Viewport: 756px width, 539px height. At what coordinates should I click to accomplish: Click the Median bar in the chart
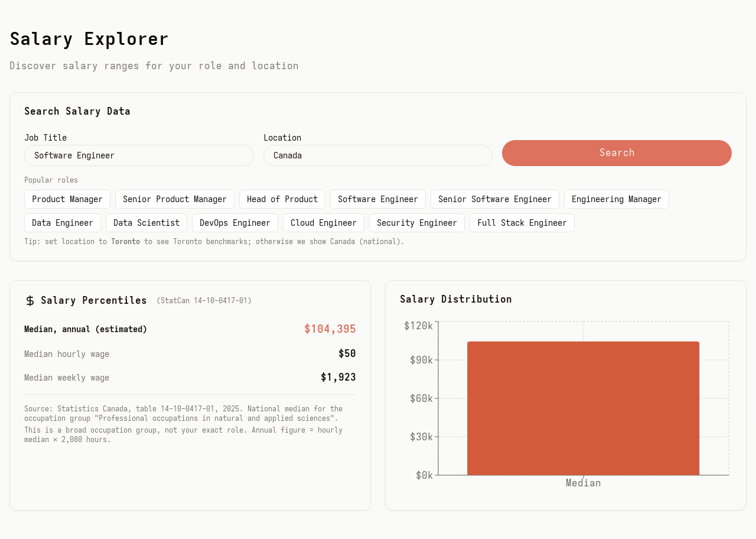pos(584,408)
